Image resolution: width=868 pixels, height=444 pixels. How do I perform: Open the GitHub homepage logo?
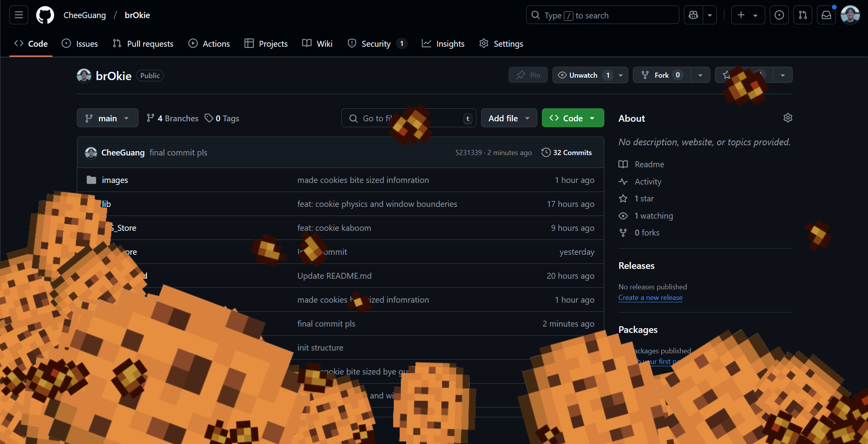tap(45, 15)
